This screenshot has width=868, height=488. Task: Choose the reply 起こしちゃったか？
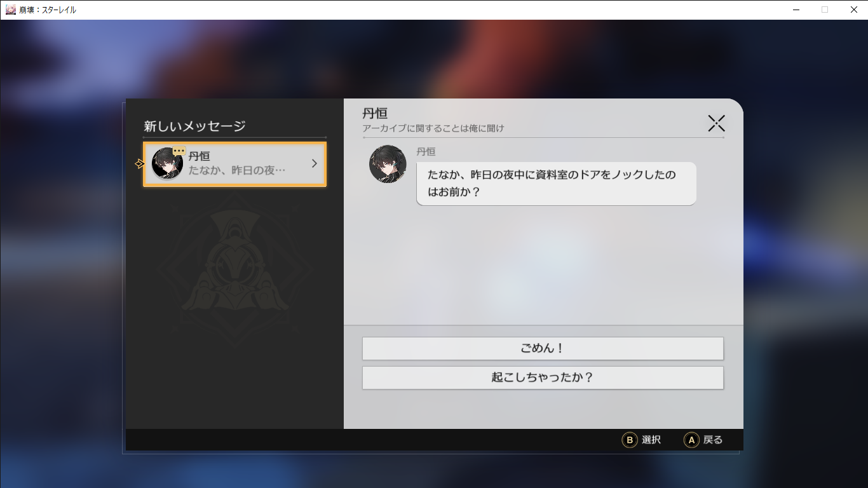[543, 377]
